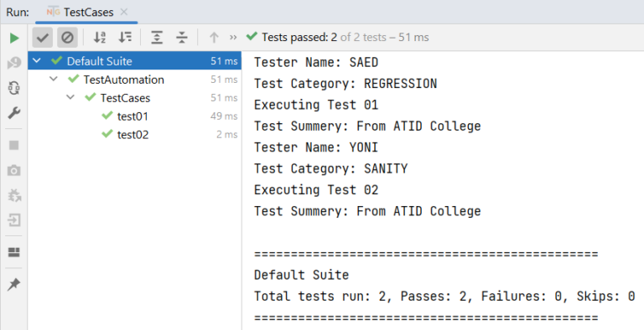Click 'Executing Test 02' output line
Image resolution: width=644 pixels, height=330 pixels.
(316, 189)
